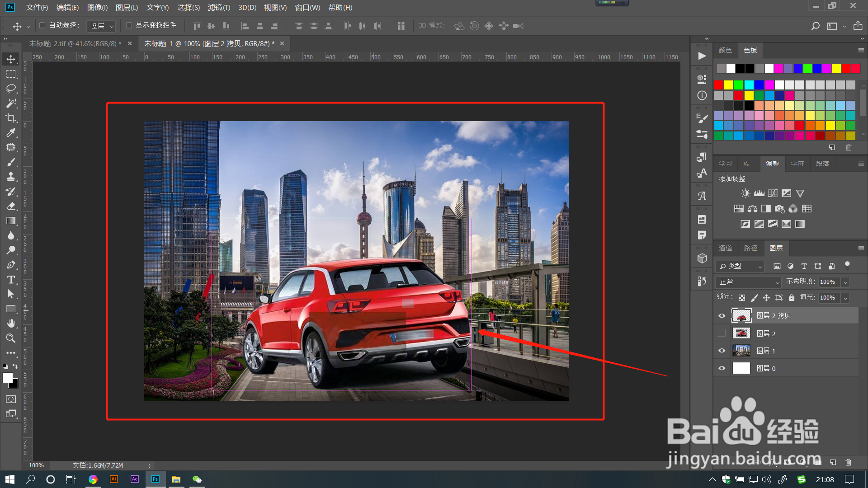Select the Lasso tool

click(x=11, y=89)
